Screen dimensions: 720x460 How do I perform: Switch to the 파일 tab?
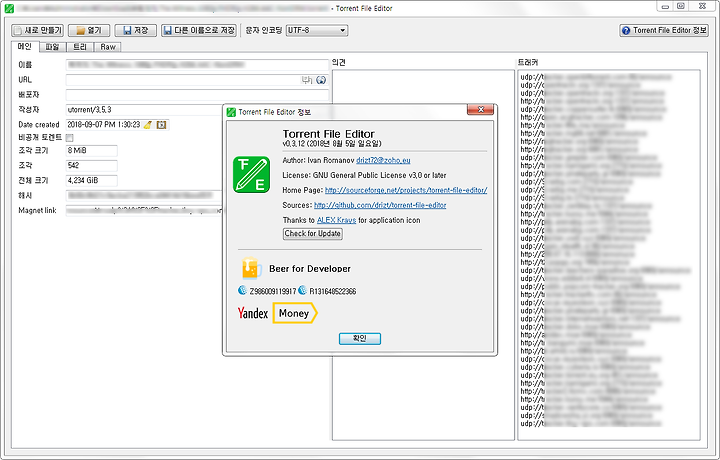point(52,47)
